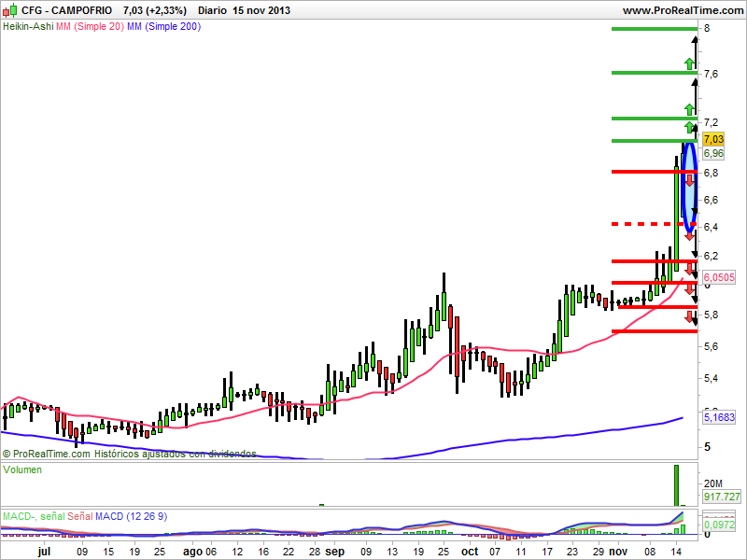Select the MM (Simple 200) indicator label
Screen dimensions: 747x560
pyautogui.click(x=164, y=27)
